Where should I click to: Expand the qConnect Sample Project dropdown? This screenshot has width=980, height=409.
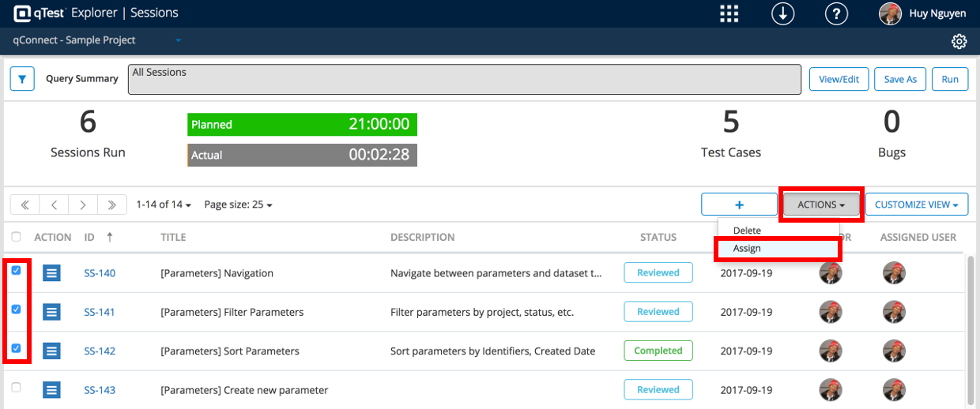(179, 40)
